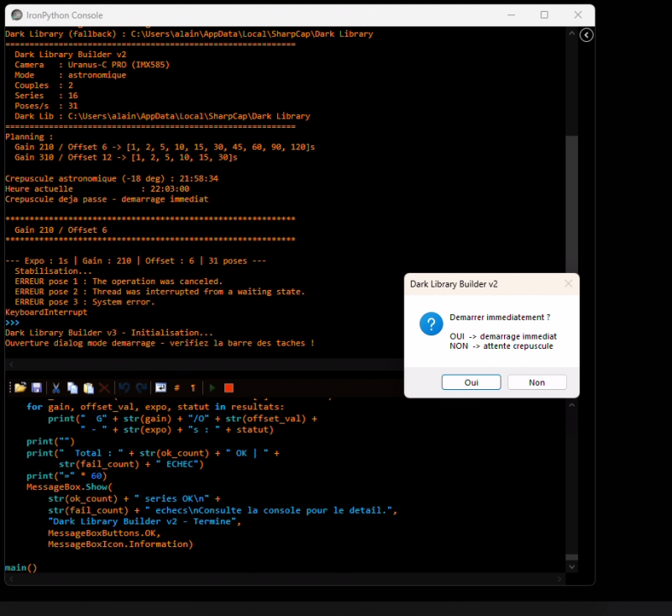Redo the last edit in script editor
Viewport: 672px width, 616px height.
coord(141,388)
